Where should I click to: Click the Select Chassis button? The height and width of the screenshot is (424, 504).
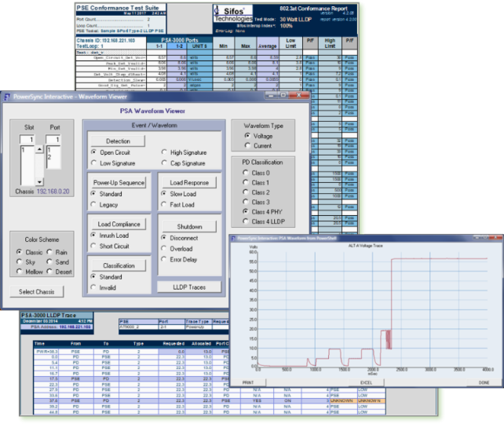point(37,292)
